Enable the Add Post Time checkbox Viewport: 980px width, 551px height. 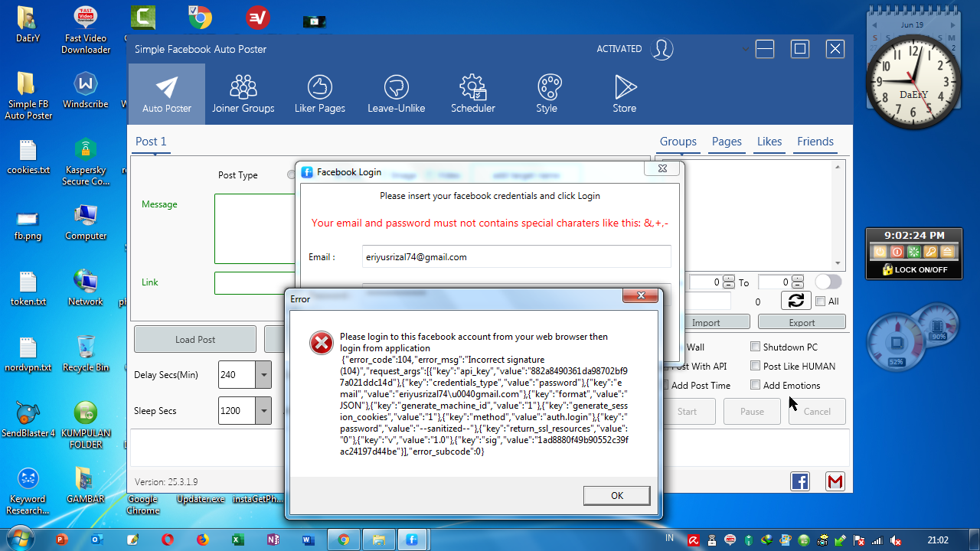pos(665,385)
